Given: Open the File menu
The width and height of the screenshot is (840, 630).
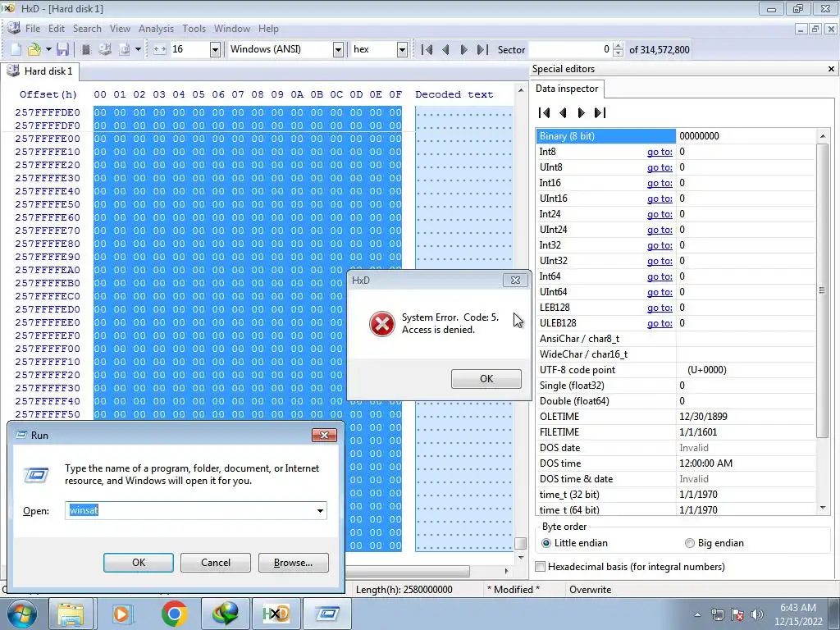Looking at the screenshot, I should coord(32,29).
